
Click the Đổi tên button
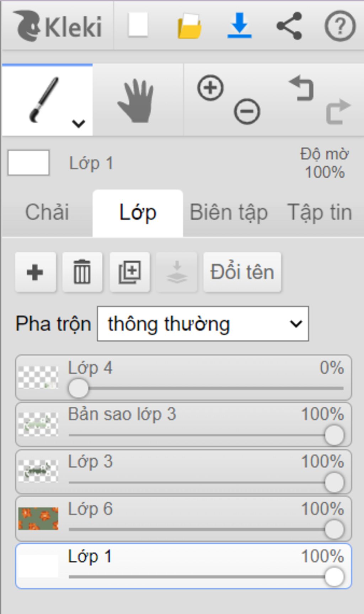242,272
